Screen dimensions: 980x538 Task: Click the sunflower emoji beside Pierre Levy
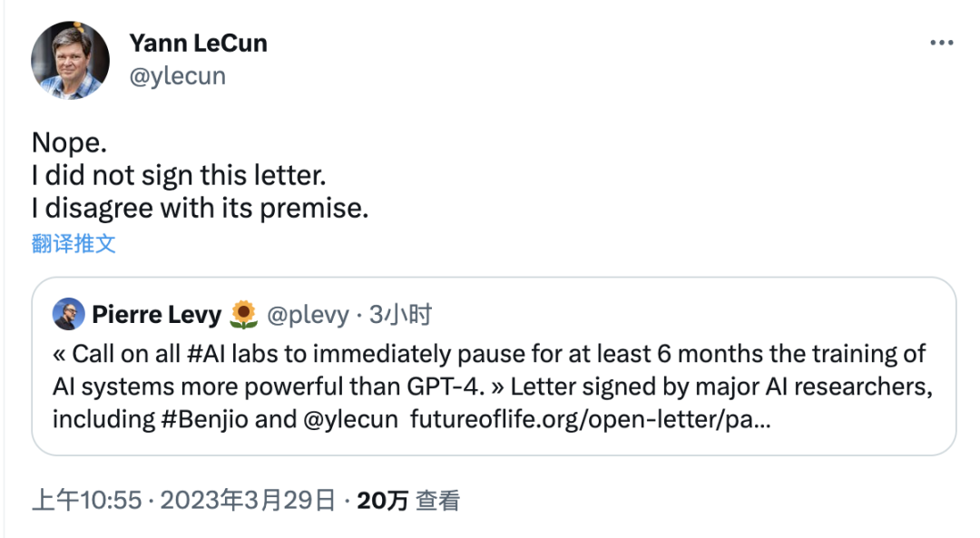coord(243,315)
